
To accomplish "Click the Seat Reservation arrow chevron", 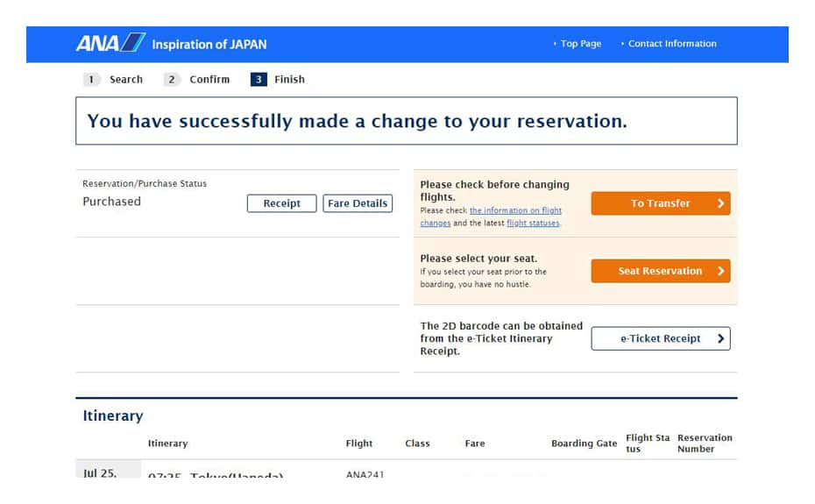I will pyautogui.click(x=720, y=271).
